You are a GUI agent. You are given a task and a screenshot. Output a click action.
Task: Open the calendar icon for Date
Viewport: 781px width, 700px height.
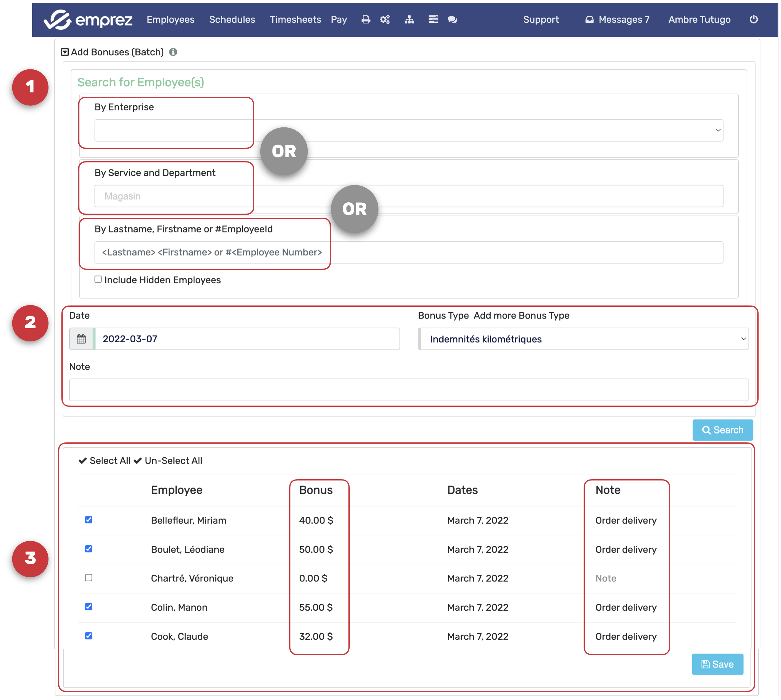81,339
